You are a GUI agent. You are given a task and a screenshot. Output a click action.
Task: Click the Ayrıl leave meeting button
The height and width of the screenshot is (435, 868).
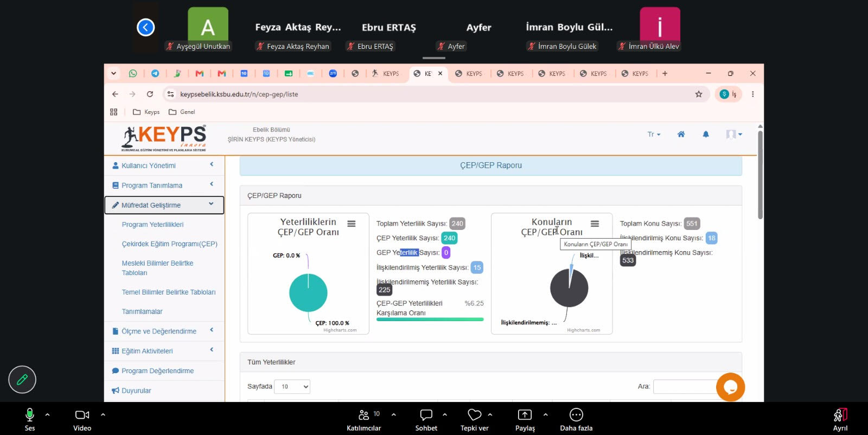click(x=840, y=419)
